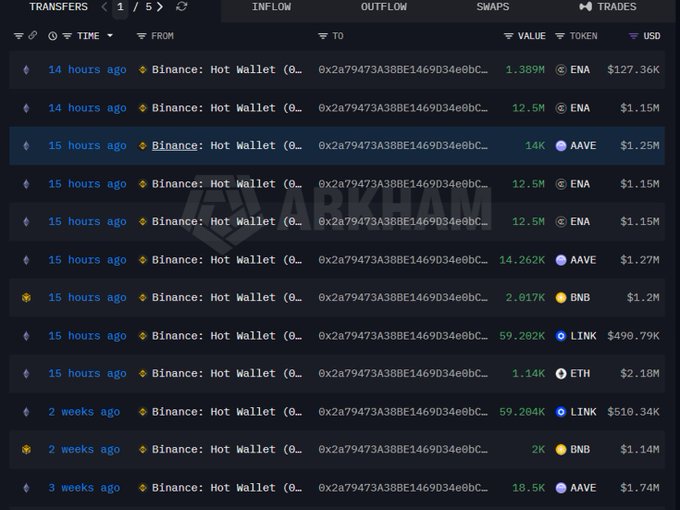Screen dimensions: 680x510
Task: Click the 18.5K value cell
Action: click(528, 488)
